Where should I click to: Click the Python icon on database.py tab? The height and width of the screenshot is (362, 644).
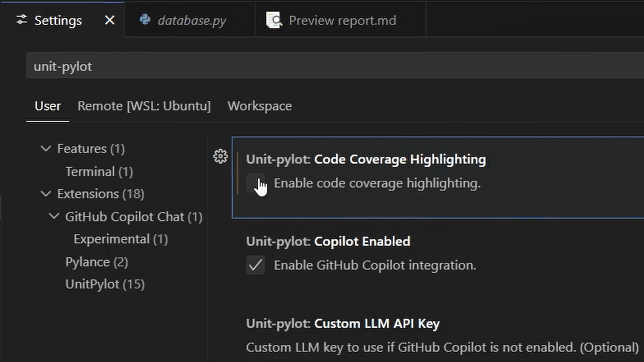145,20
